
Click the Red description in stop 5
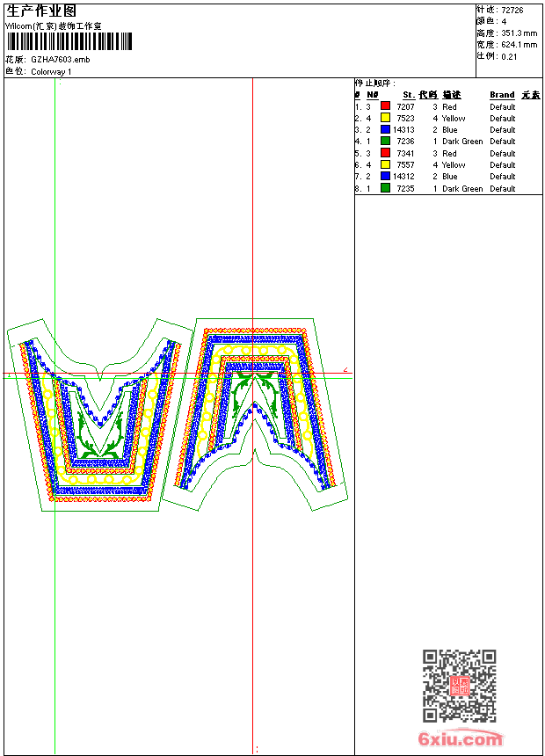(x=449, y=154)
